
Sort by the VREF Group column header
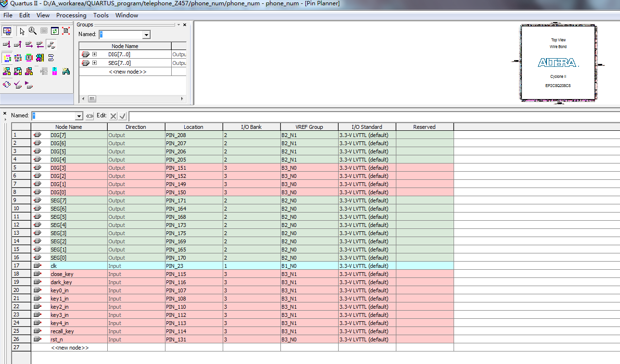coord(309,127)
